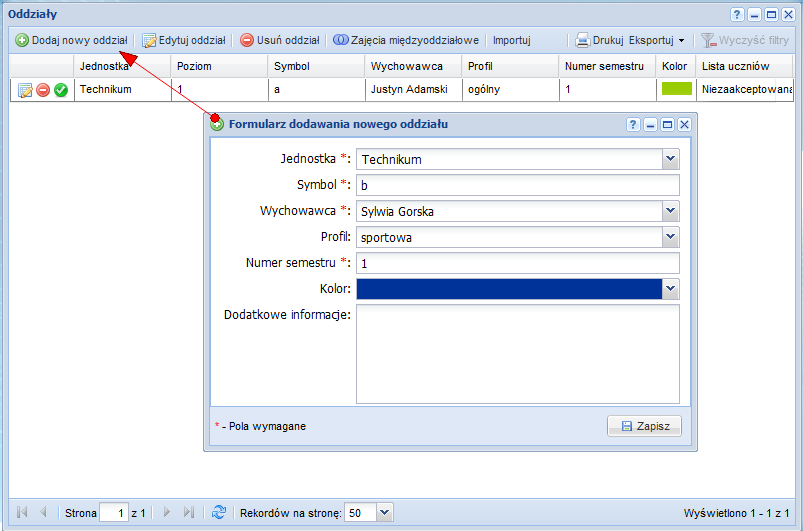This screenshot has height=531, width=803.
Task: Open the Eksportuj dropdown menu
Action: pyautogui.click(x=657, y=40)
